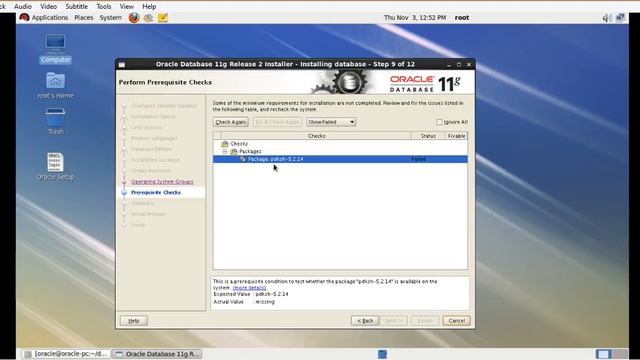Open the Computer desktop icon

pyautogui.click(x=56, y=49)
